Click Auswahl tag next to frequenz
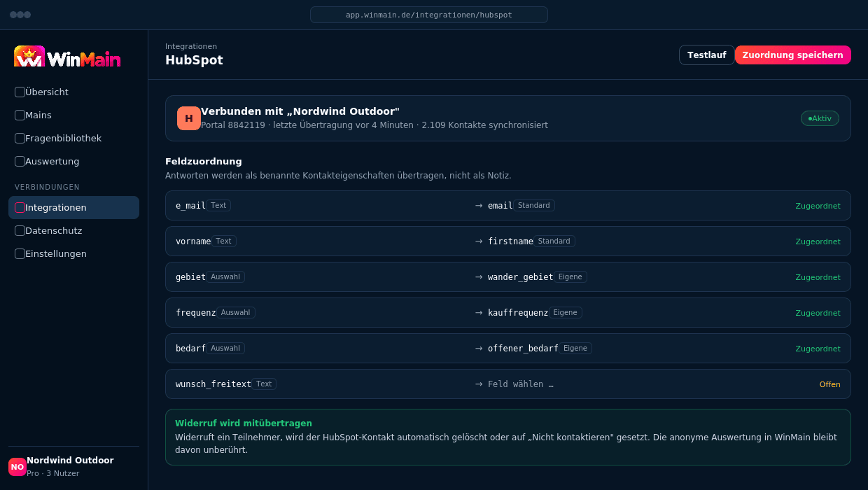This screenshot has width=868, height=490. 236,313
